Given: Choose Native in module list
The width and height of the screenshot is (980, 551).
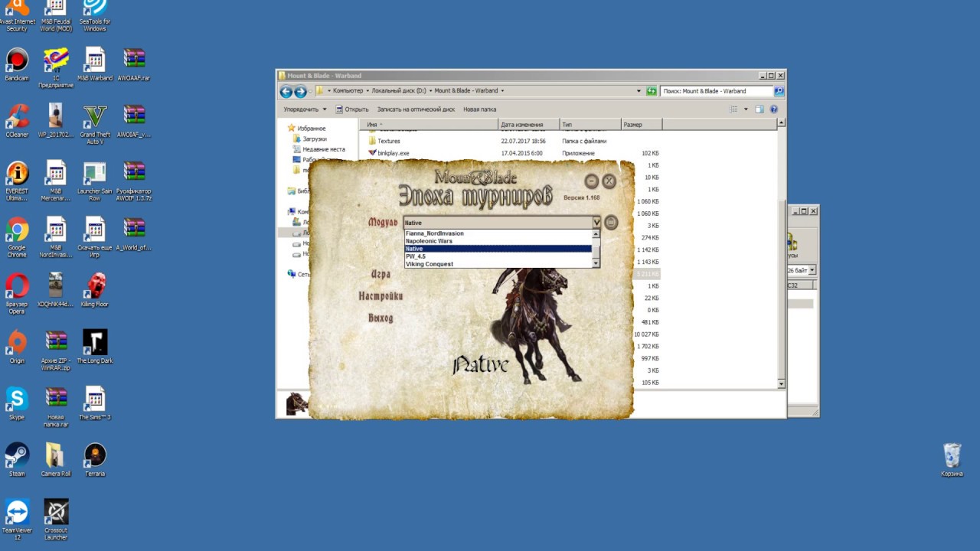Looking at the screenshot, I should (498, 249).
